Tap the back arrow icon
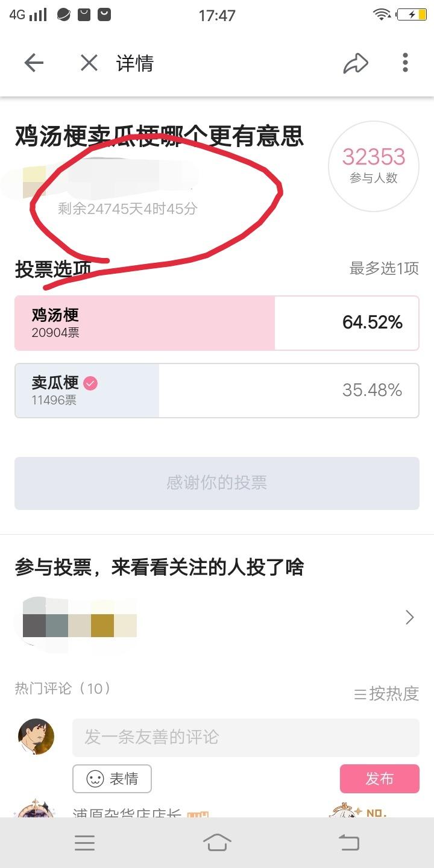 [x=34, y=63]
